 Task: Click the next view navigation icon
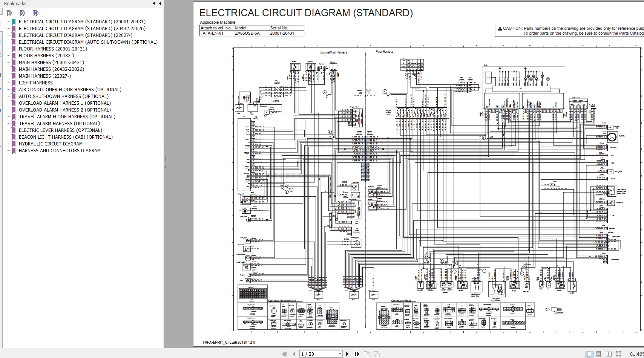point(376,354)
